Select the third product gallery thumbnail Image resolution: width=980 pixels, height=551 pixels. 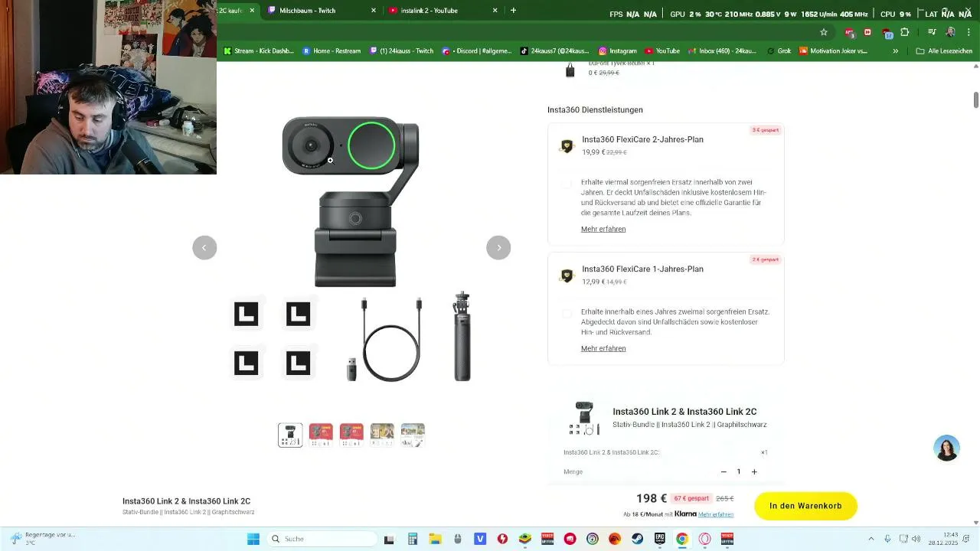tap(351, 435)
